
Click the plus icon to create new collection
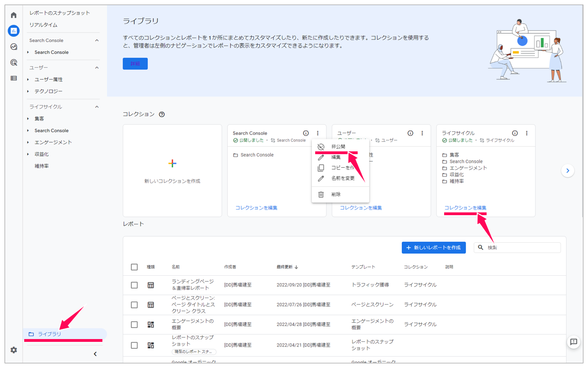pyautogui.click(x=172, y=163)
